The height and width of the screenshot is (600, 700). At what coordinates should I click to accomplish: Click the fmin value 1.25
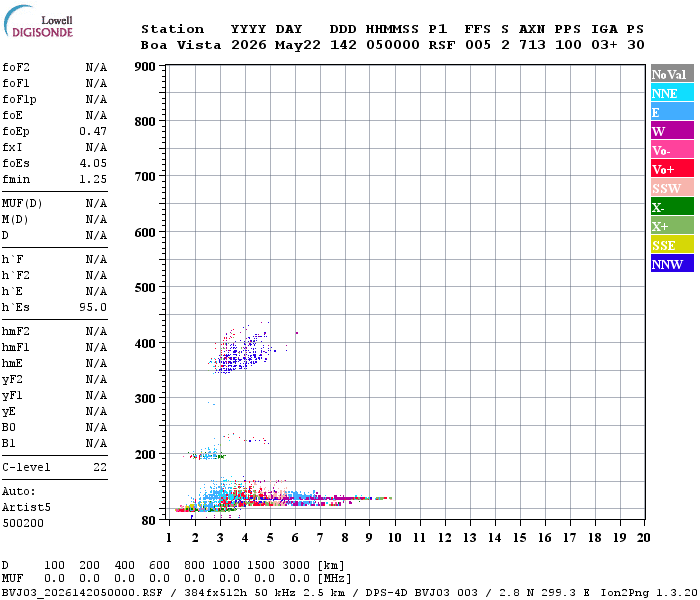(93, 179)
